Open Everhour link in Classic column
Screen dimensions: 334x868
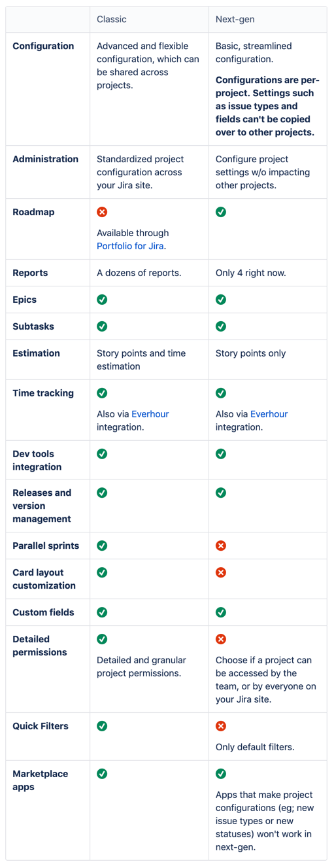pyautogui.click(x=150, y=414)
